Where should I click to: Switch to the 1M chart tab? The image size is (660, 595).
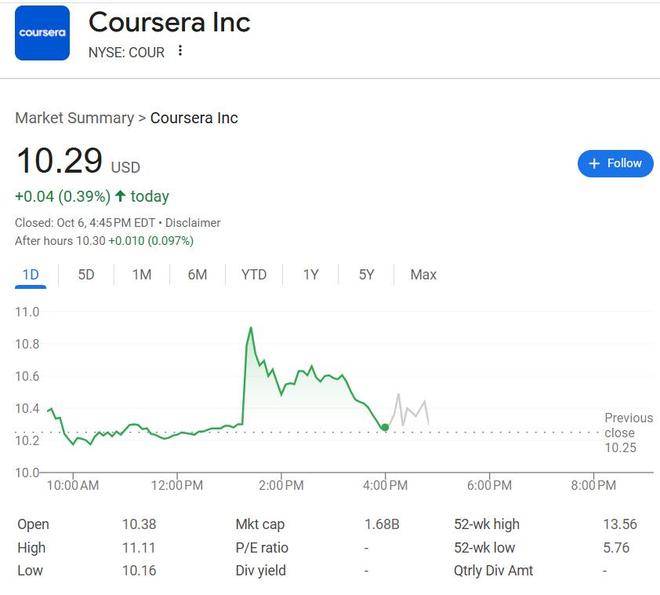142,274
